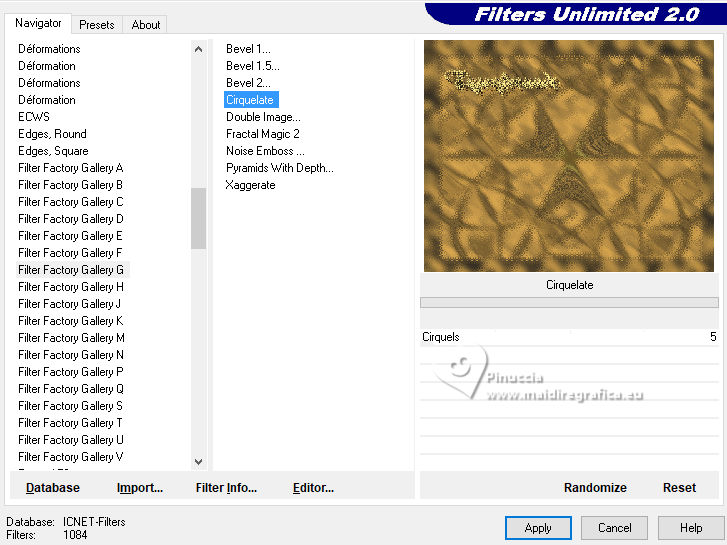727x545 pixels.
Task: Open Help for Filters Unlimited
Action: coord(691,528)
